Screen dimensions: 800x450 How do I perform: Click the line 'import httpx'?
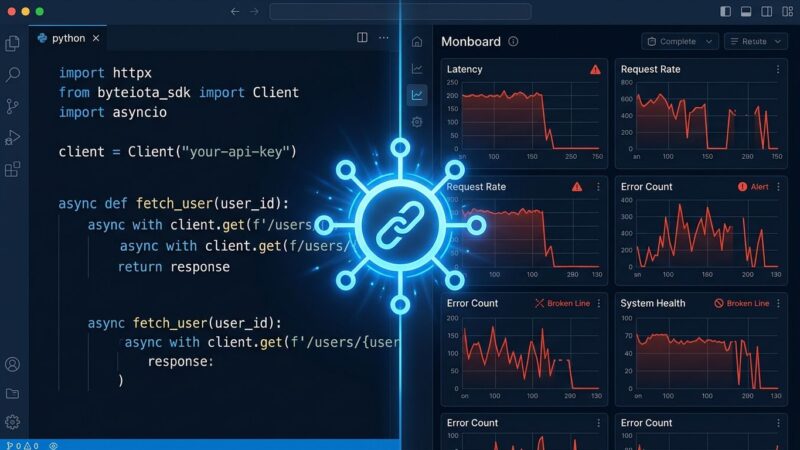pyautogui.click(x=105, y=73)
